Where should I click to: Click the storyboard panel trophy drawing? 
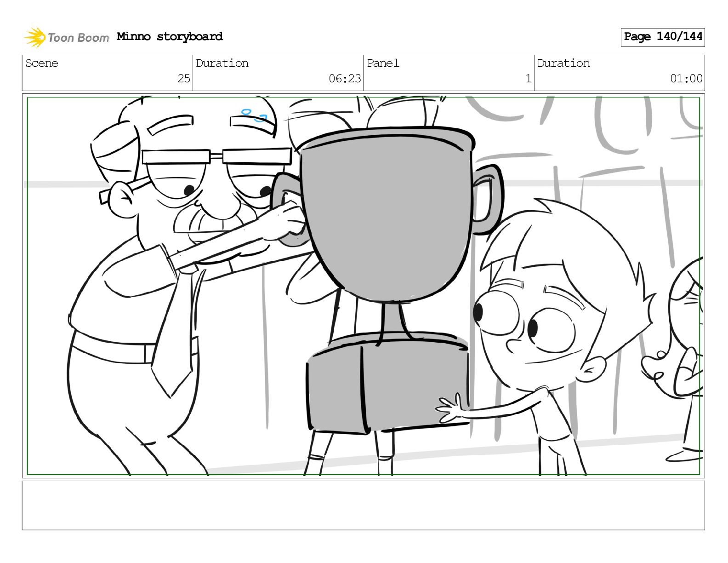[388, 281]
